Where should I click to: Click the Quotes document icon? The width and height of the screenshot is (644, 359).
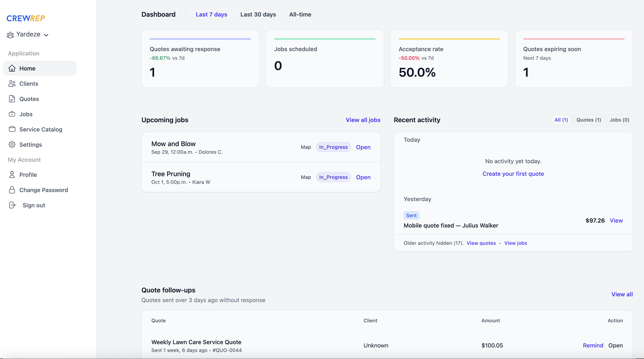[12, 99]
